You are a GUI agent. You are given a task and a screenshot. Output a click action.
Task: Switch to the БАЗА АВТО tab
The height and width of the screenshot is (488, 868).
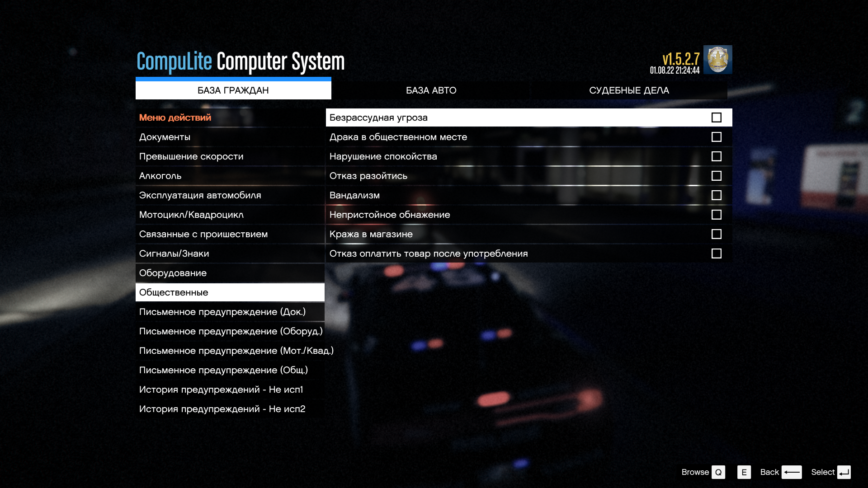pyautogui.click(x=431, y=90)
